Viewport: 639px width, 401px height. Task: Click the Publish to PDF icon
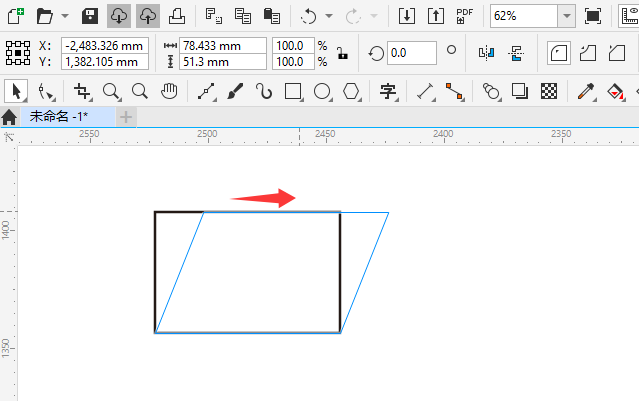(x=464, y=16)
